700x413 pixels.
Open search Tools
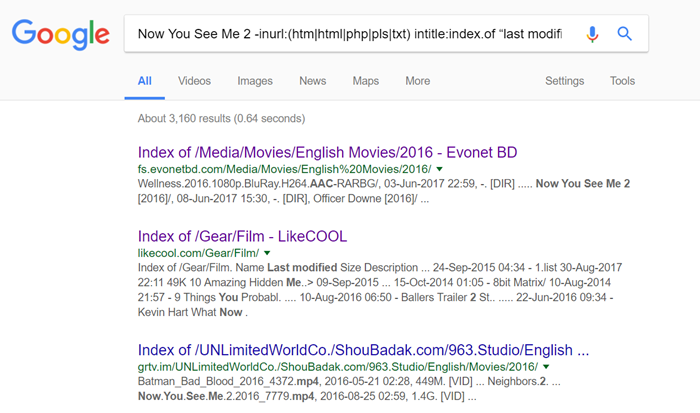[622, 81]
